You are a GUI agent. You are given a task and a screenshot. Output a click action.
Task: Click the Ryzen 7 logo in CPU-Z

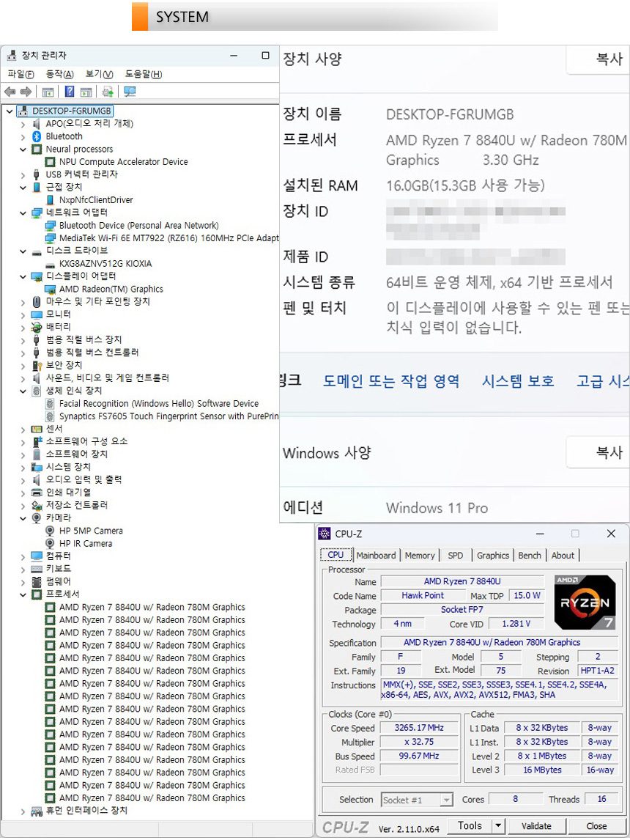pyautogui.click(x=584, y=602)
